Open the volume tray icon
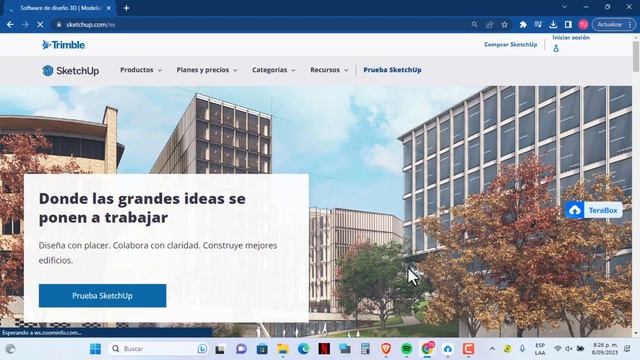Image resolution: width=640 pixels, height=360 pixels. 569,349
